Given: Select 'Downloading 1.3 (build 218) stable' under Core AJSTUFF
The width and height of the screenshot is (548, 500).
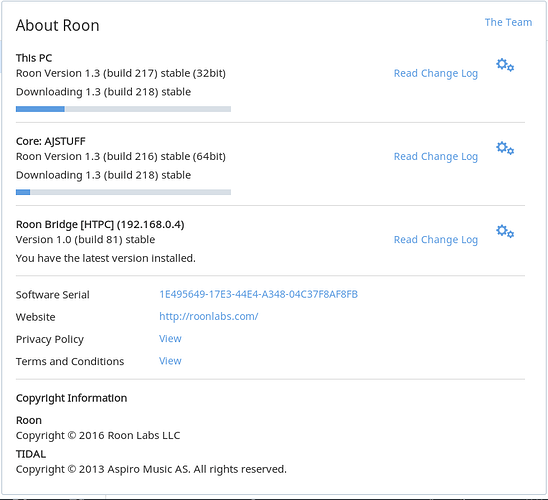Looking at the screenshot, I should 103,175.
